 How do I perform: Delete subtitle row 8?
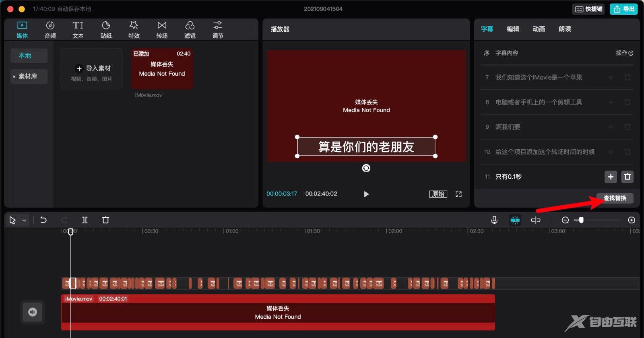click(x=627, y=102)
